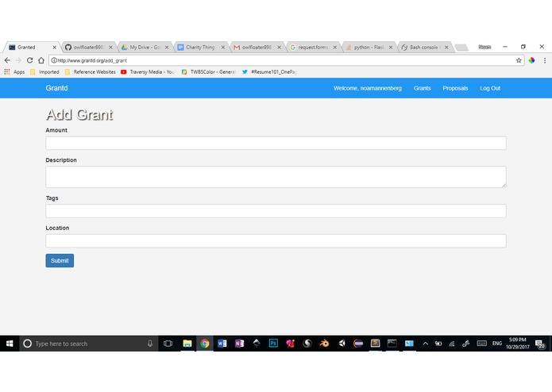Open the Chrome three-dot menu
The height and width of the screenshot is (392, 552).
pos(545,60)
